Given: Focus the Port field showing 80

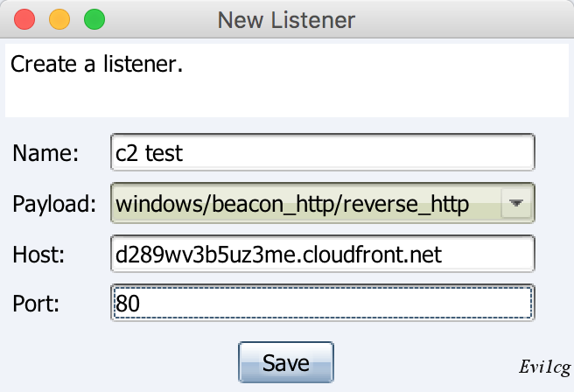Looking at the screenshot, I should pos(322,304).
